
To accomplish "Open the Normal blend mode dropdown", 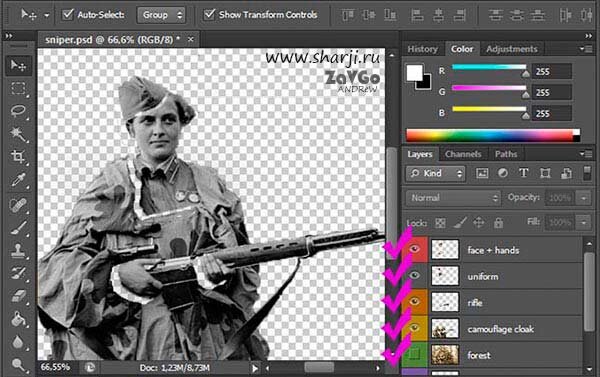I will pos(453,198).
